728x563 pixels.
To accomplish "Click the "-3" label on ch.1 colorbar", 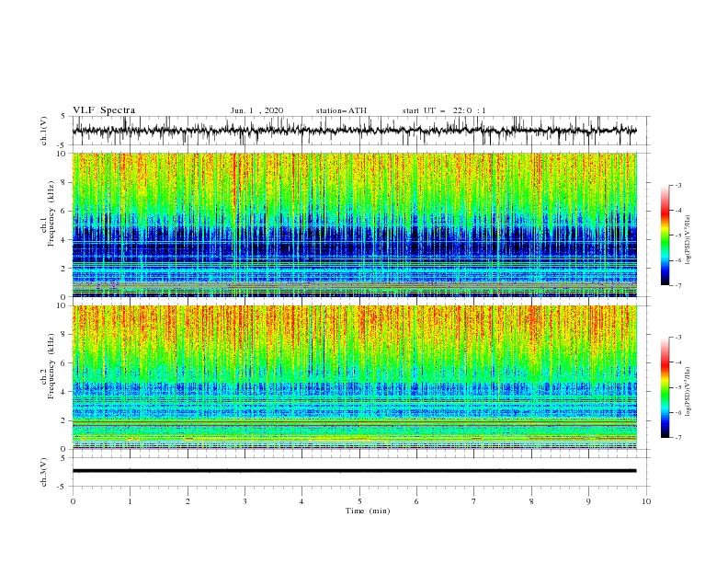I will click(x=677, y=185).
